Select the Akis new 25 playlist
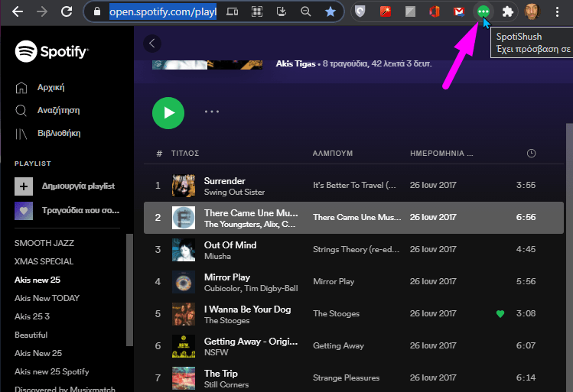 coord(37,280)
